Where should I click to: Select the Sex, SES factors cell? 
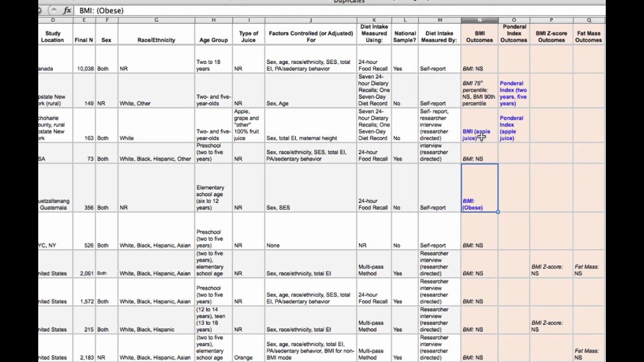coord(310,188)
